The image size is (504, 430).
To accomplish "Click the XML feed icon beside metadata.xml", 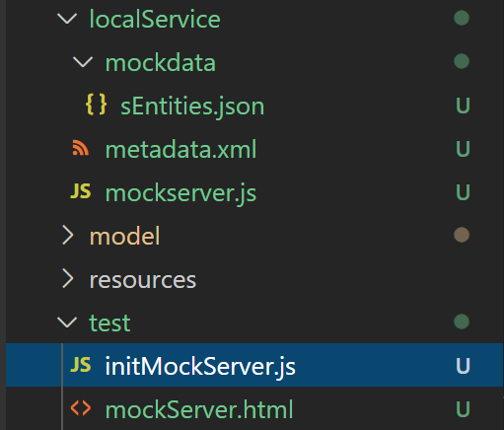I will tap(81, 148).
